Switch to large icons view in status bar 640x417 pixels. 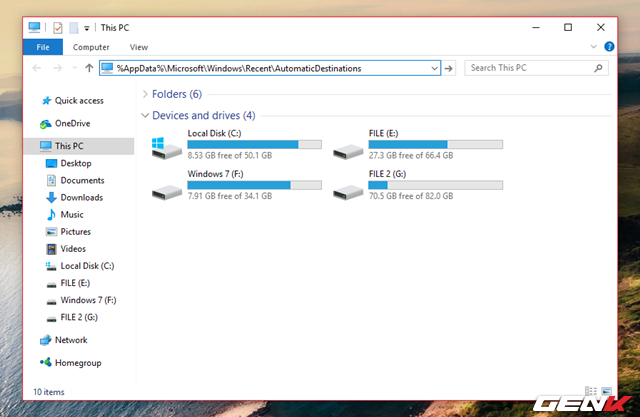606,391
